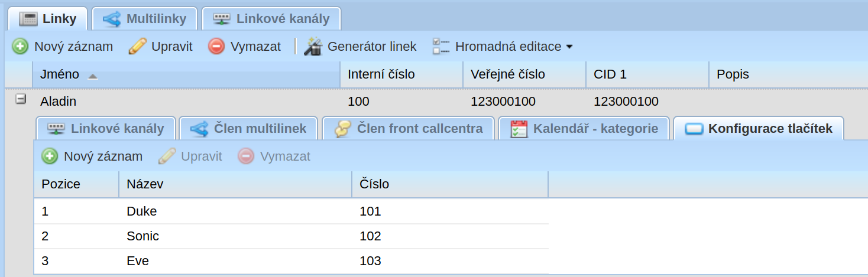Screen dimensions: 868x277
Task: Click the Popis column header
Action: [x=788, y=74]
